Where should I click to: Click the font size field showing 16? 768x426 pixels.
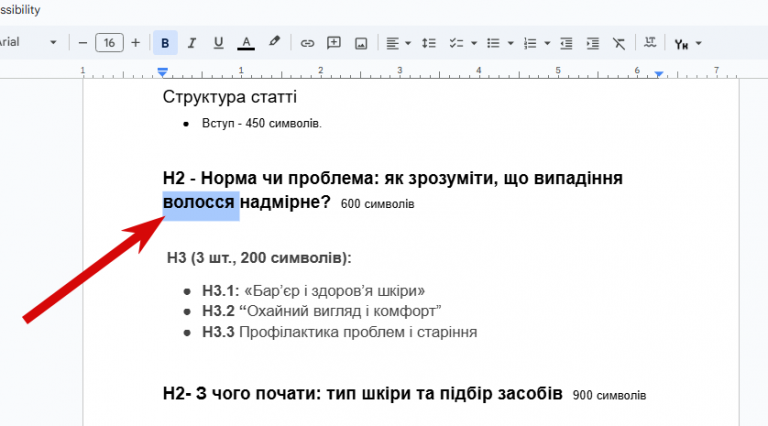tap(109, 43)
